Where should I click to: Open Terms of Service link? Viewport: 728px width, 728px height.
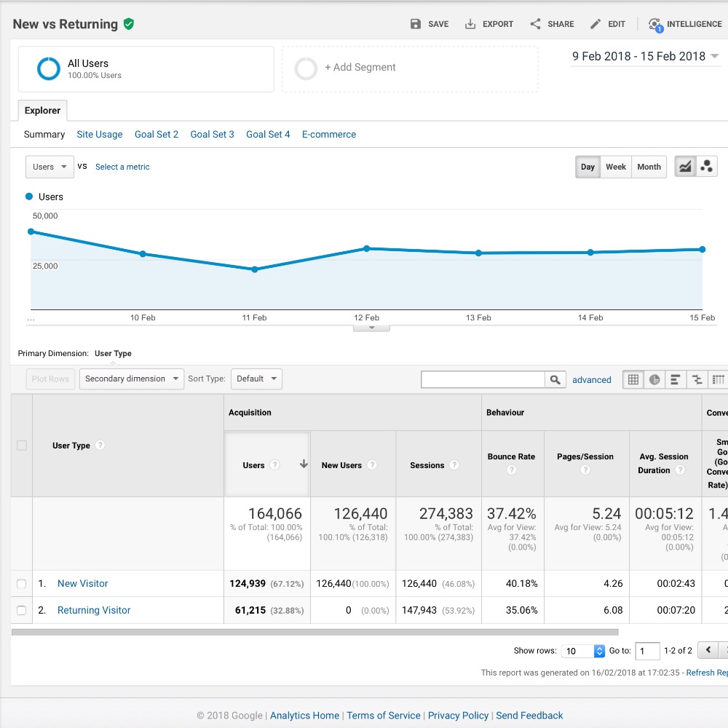384,716
